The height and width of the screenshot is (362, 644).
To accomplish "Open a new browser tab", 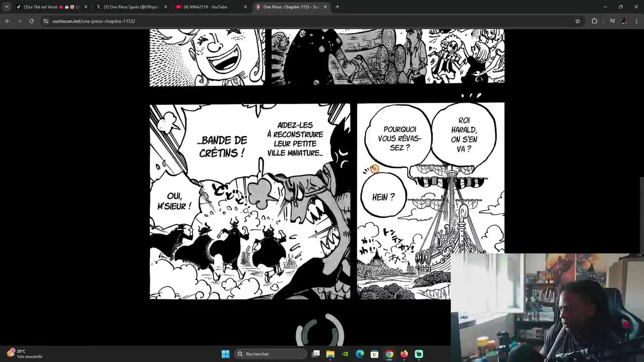I will point(337,7).
